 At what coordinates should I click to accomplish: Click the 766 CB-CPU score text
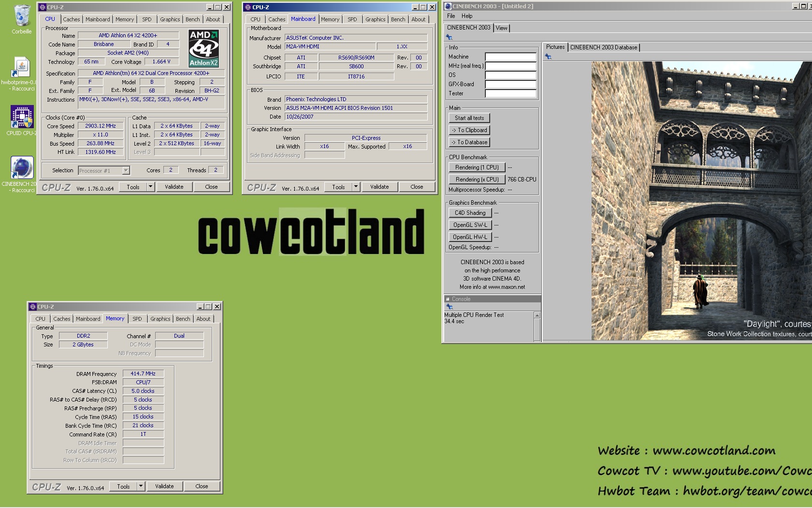tap(522, 179)
